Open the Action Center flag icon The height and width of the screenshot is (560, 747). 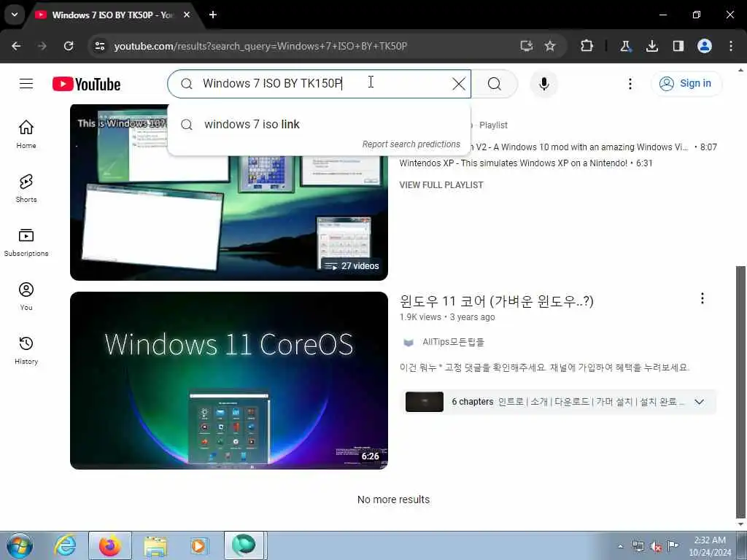(x=673, y=546)
